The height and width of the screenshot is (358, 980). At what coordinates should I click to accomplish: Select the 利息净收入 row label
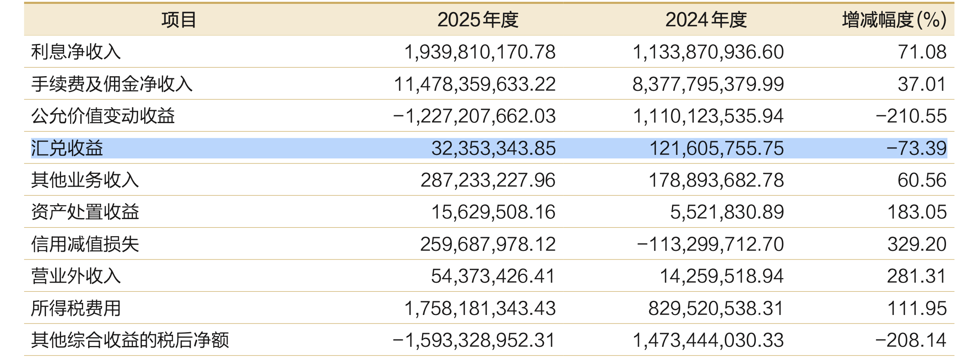point(76,52)
